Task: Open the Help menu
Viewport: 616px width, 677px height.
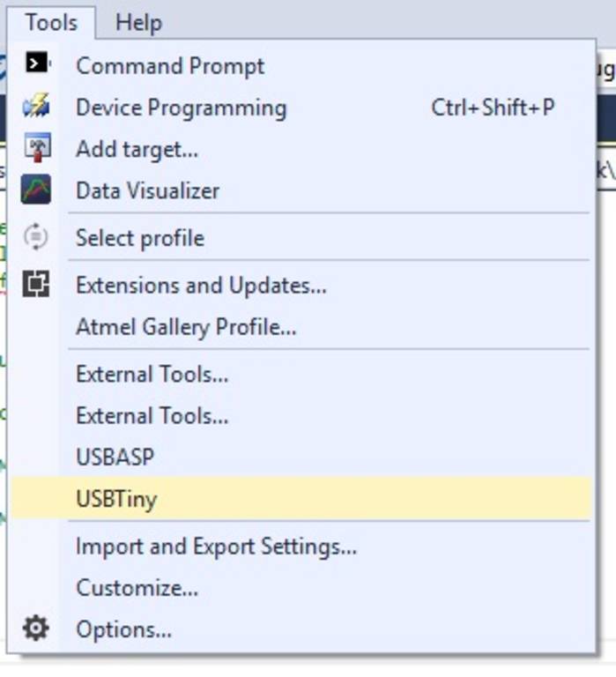Action: (138, 22)
